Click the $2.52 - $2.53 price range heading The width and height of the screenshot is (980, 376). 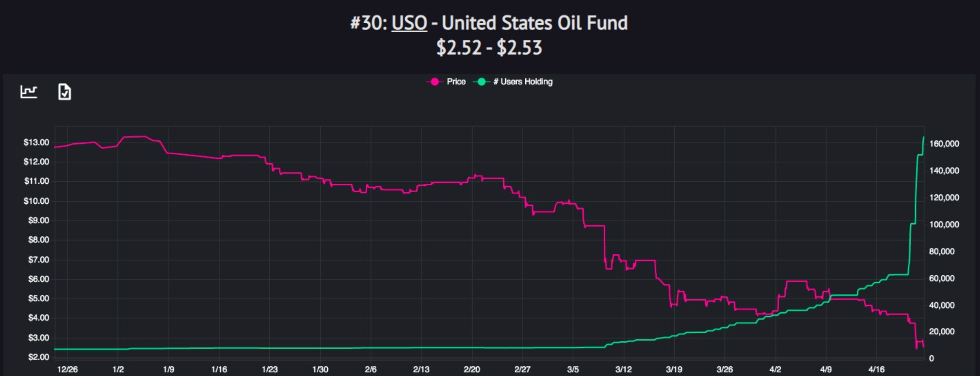489,48
